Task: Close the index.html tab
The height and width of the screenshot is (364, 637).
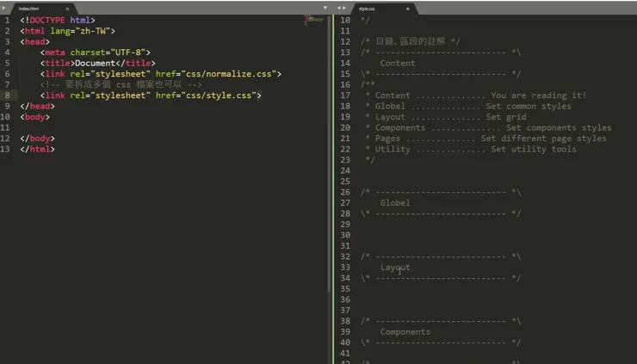Action: (x=67, y=8)
